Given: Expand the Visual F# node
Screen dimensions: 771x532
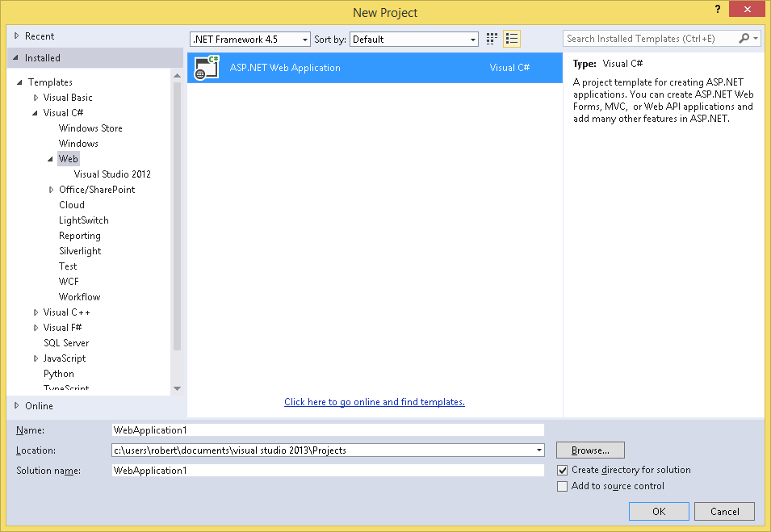Looking at the screenshot, I should 36,328.
